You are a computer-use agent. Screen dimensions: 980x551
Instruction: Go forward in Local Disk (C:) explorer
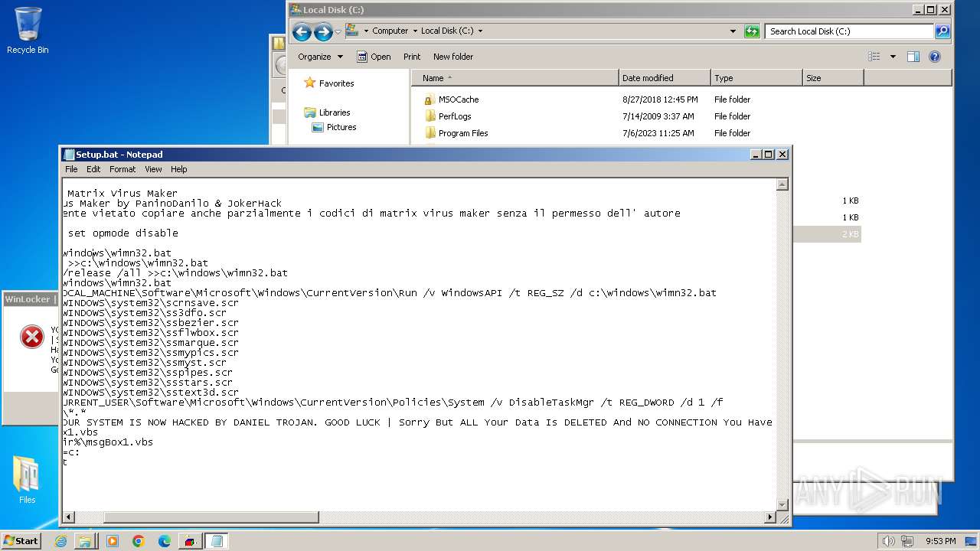[323, 31]
